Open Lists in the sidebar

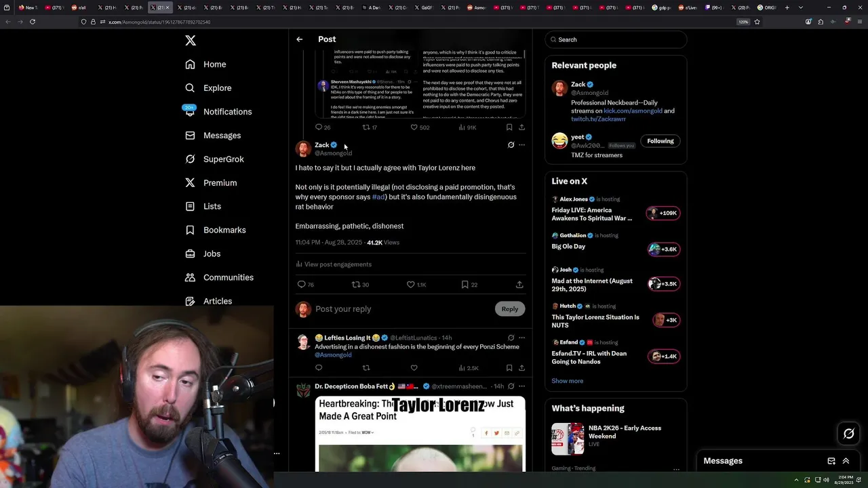pos(203,207)
